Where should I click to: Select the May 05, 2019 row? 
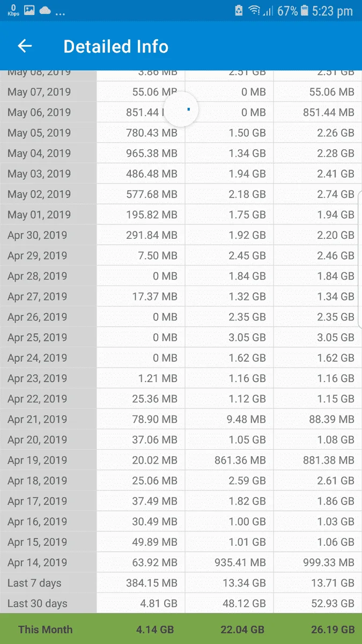pyautogui.click(x=181, y=133)
